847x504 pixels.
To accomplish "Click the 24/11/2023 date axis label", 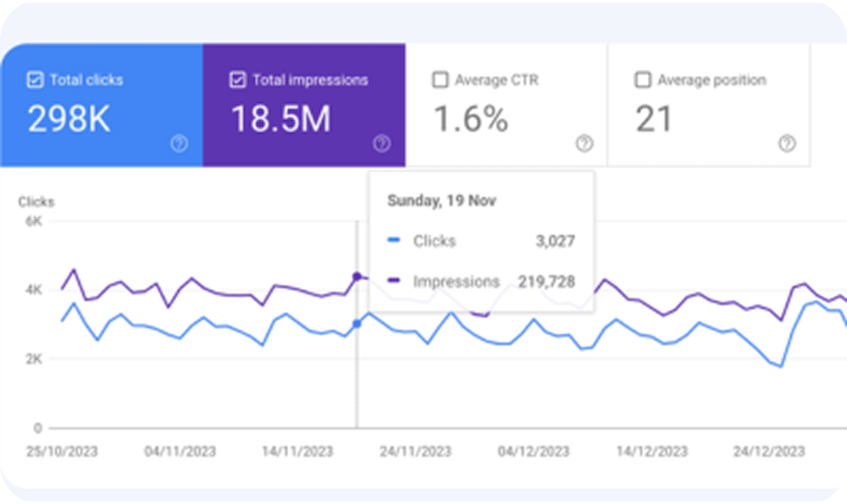I will (415, 451).
